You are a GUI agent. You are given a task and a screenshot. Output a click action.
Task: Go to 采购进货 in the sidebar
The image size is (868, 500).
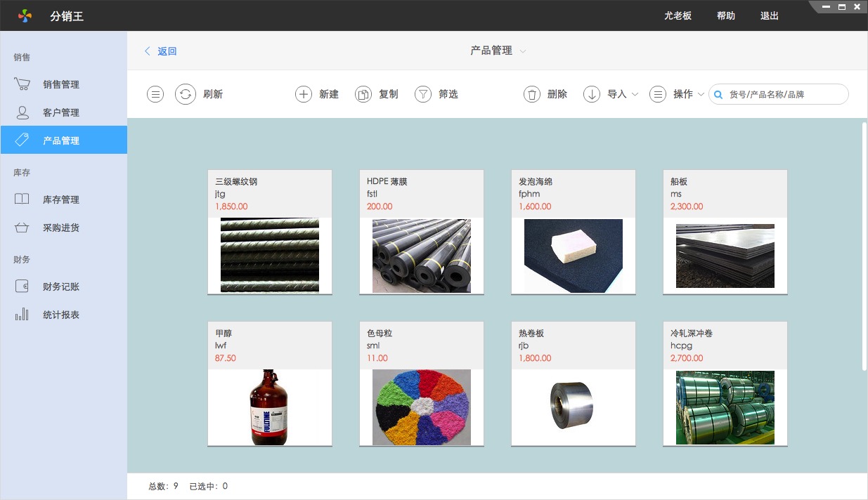[x=61, y=228]
